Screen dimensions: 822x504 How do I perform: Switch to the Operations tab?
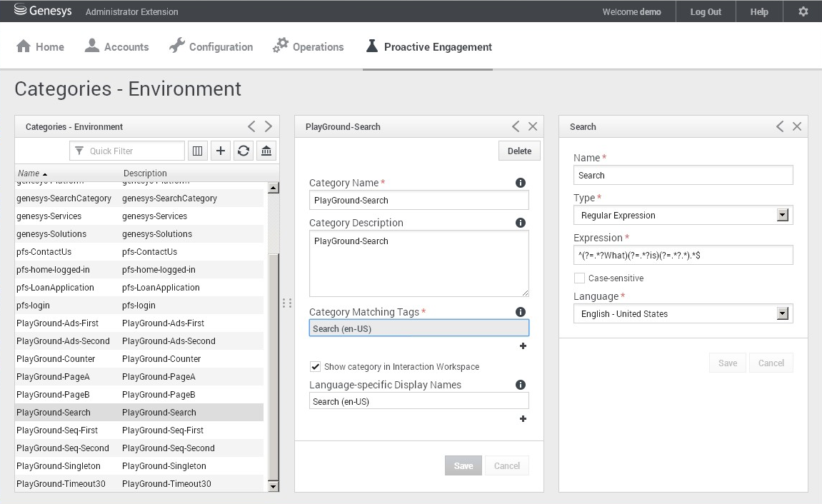309,47
